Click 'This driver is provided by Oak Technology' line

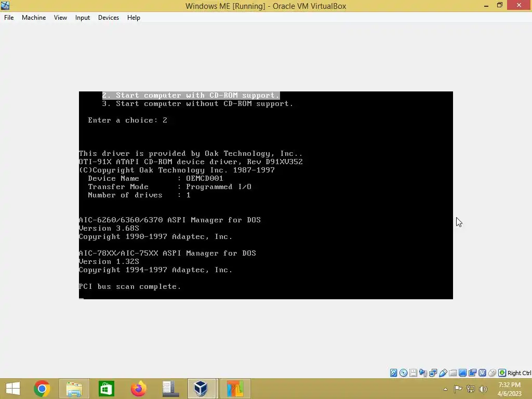[191, 154]
